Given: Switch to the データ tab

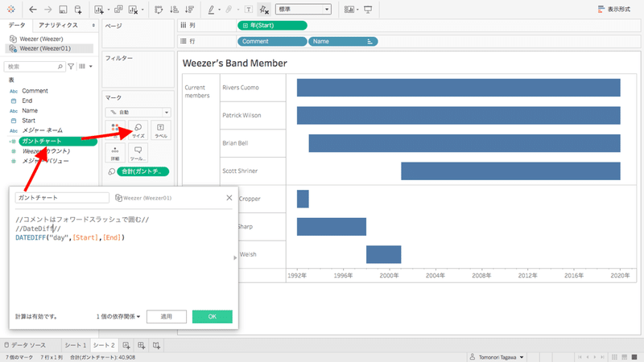Looking at the screenshot, I should [17, 25].
